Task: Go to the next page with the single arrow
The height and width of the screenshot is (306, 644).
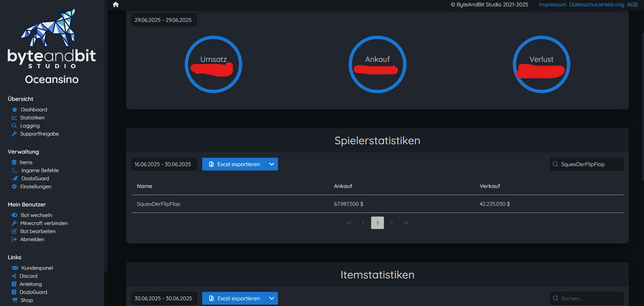Action: coord(392,223)
